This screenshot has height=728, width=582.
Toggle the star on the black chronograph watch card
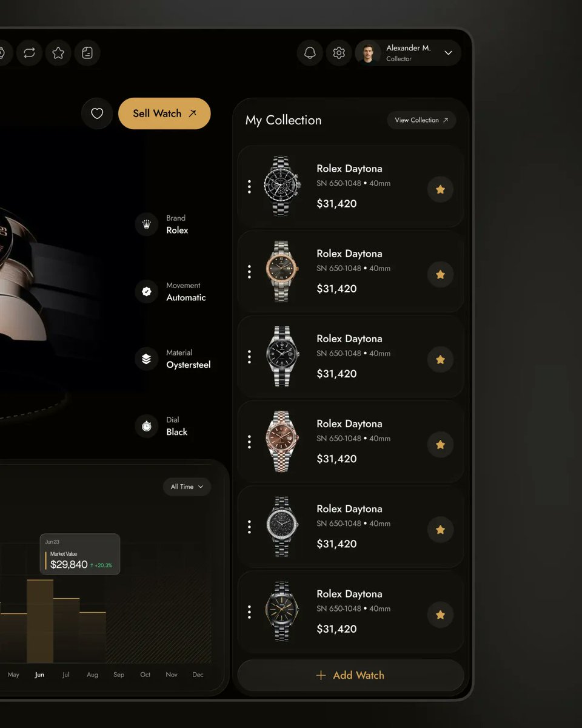(x=440, y=189)
